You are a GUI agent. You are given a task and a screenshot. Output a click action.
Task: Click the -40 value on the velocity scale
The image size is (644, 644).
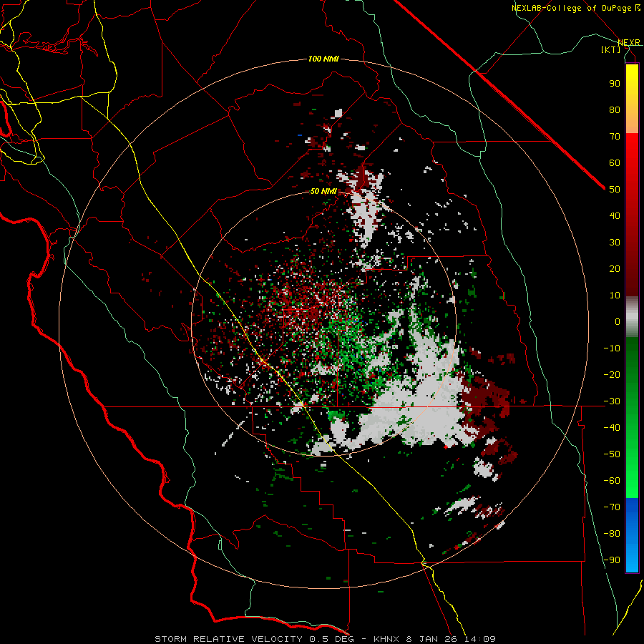(x=612, y=428)
